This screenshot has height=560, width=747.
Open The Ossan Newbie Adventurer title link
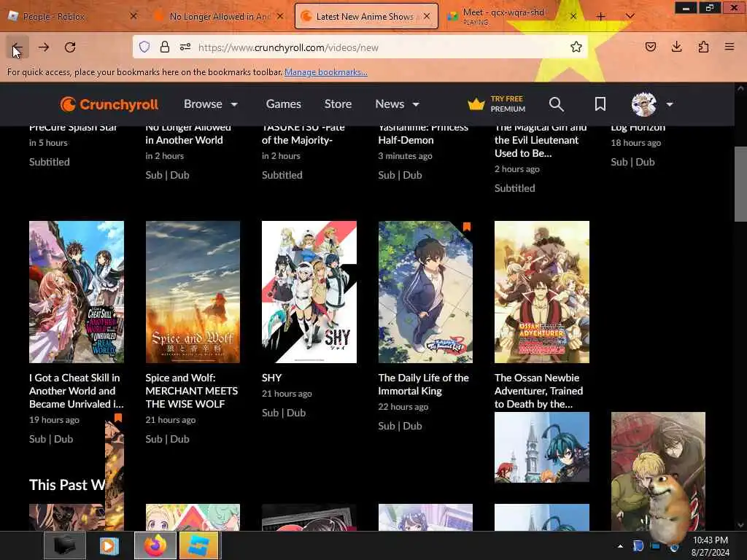point(539,391)
